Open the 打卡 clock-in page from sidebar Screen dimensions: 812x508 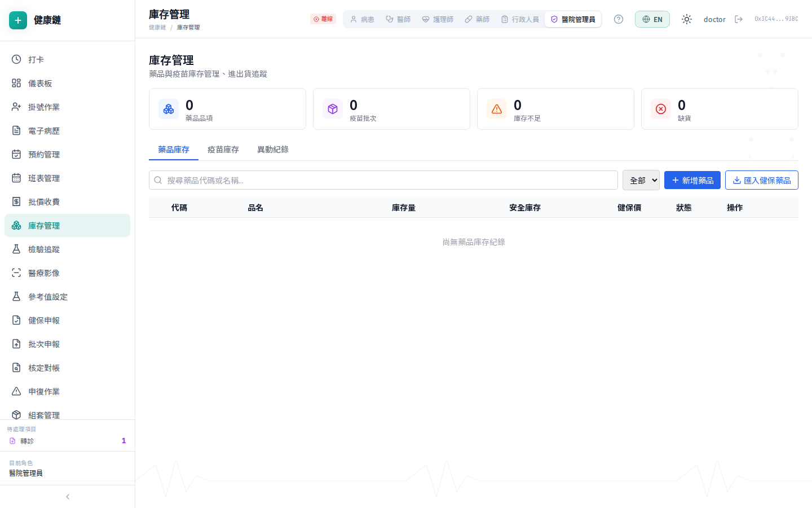[x=36, y=59]
